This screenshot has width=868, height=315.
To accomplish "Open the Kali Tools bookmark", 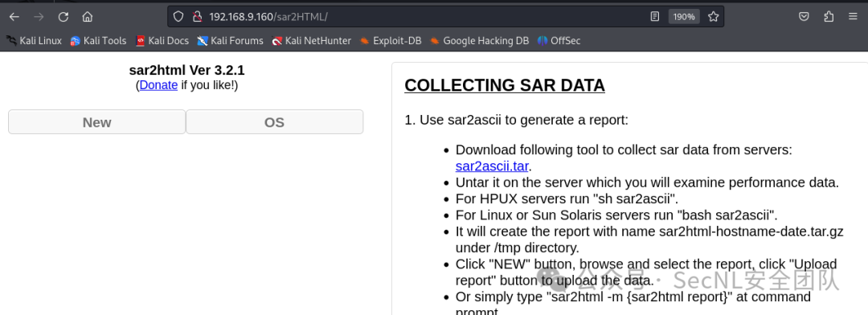I will (x=99, y=40).
